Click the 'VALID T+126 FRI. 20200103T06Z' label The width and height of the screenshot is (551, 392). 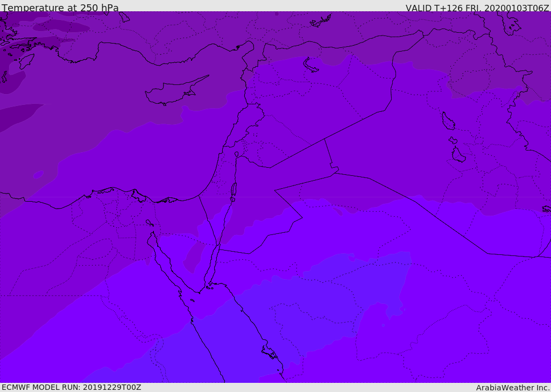point(477,8)
